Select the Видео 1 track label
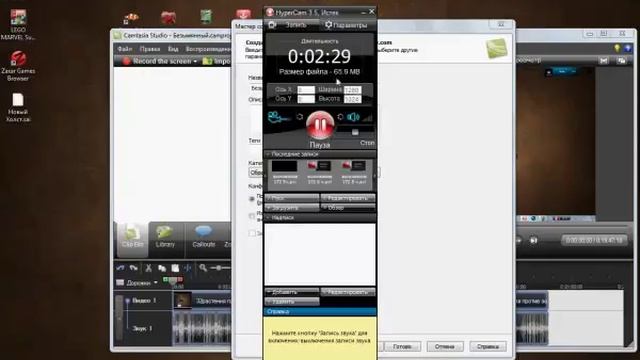Screen dimensions: 640x360 coord(144,300)
